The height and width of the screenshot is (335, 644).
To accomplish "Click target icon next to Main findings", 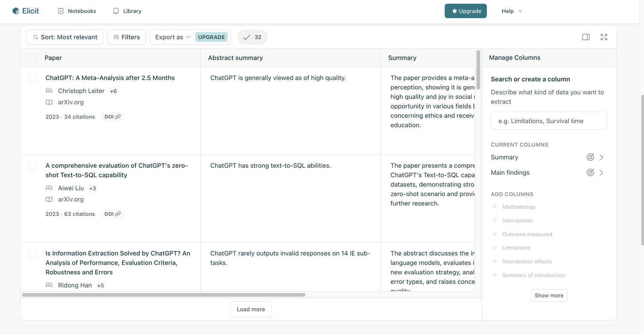I will [x=590, y=172].
